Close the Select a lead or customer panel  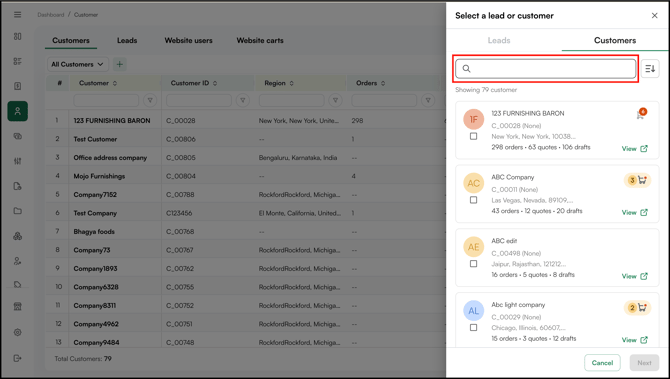point(654,16)
